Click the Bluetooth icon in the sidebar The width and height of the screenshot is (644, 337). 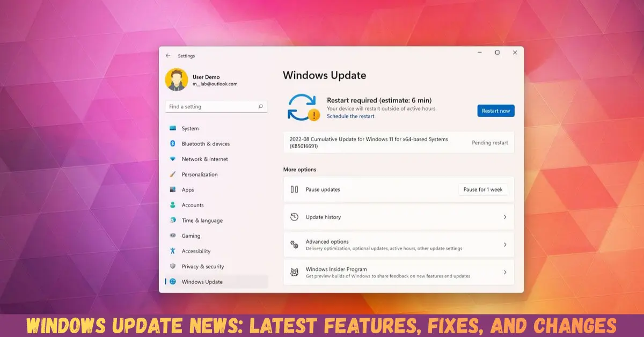point(173,144)
